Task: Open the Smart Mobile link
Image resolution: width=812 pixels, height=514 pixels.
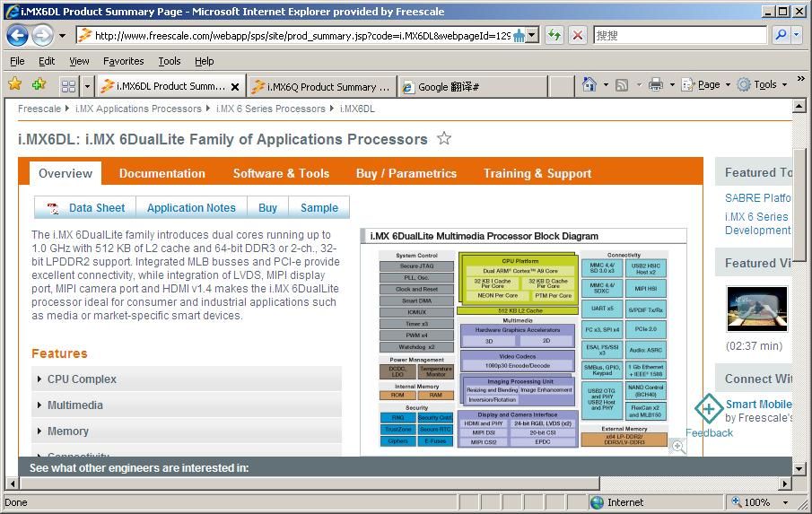Action: (759, 405)
